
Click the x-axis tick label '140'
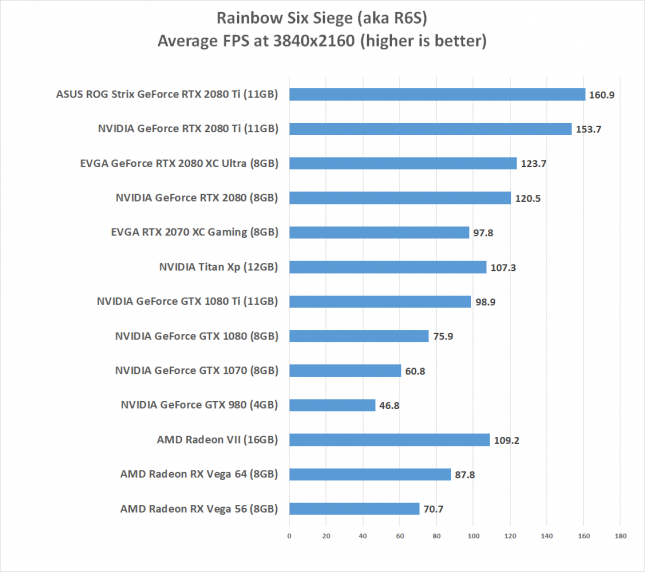pos(547,536)
